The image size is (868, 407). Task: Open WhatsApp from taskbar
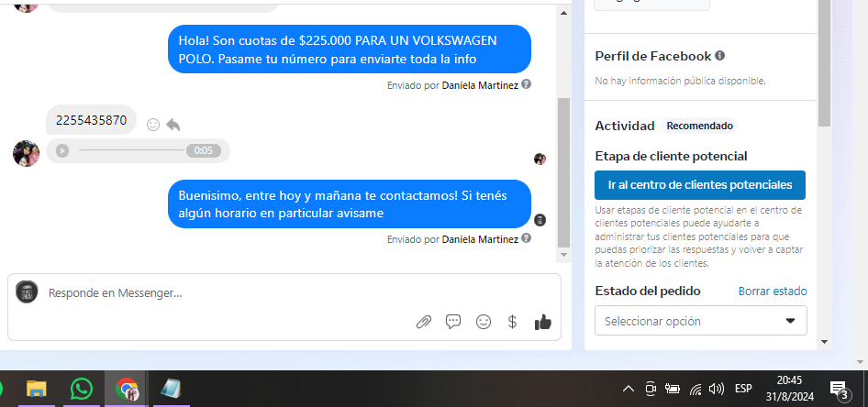pos(82,390)
